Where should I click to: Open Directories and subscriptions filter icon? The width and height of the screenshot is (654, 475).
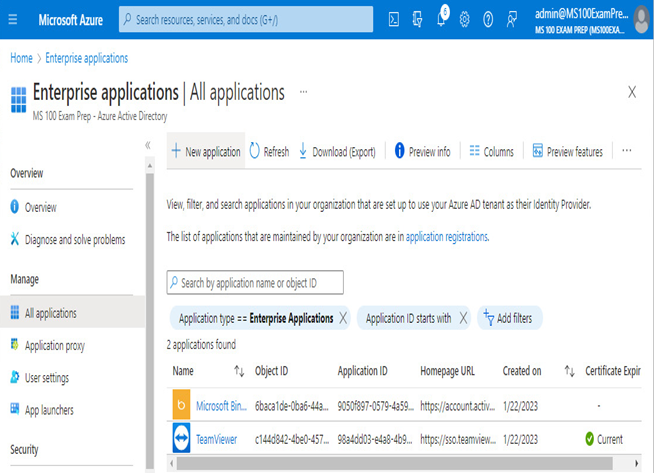click(417, 19)
